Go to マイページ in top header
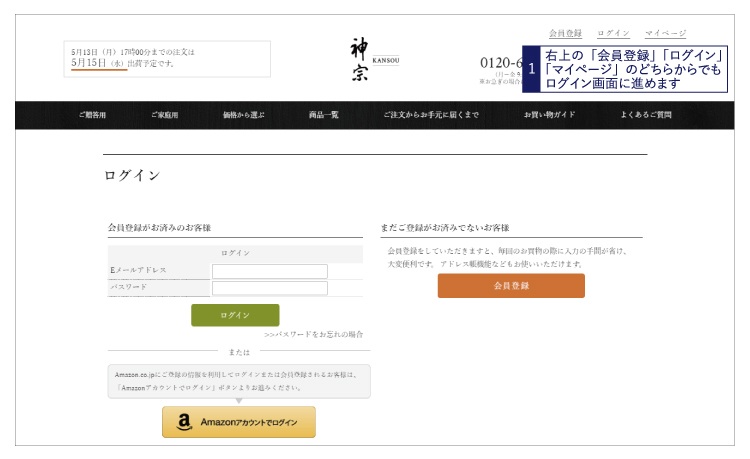 (x=665, y=34)
